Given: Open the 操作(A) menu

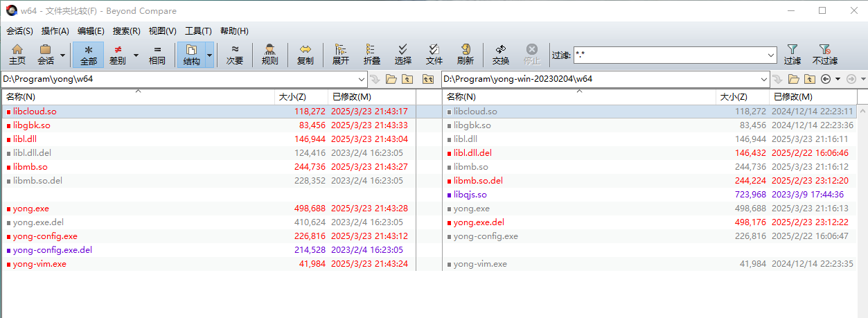Looking at the screenshot, I should (x=55, y=31).
